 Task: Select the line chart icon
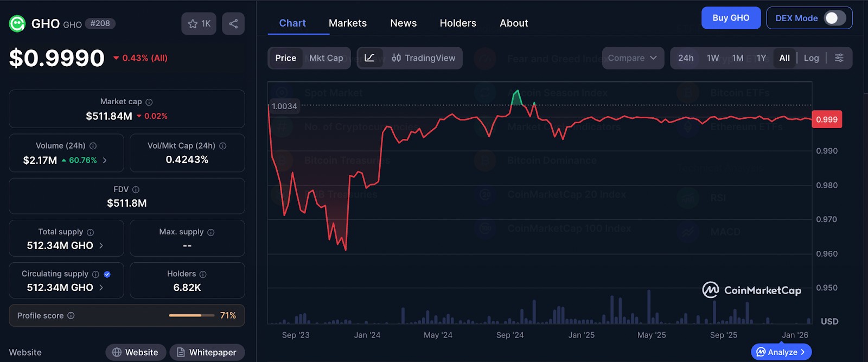coord(369,58)
